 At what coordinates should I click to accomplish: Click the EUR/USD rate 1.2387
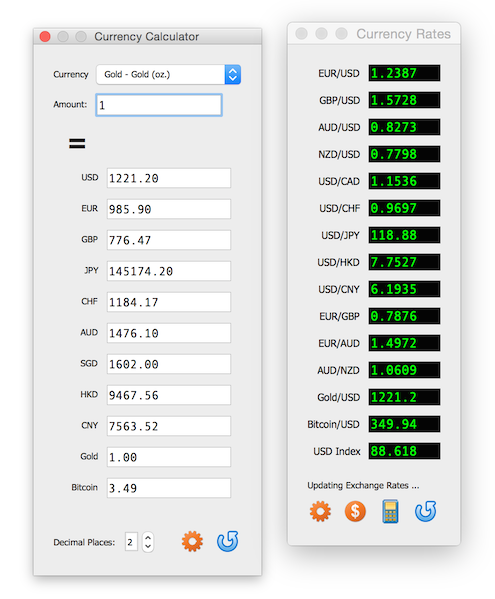pos(404,73)
